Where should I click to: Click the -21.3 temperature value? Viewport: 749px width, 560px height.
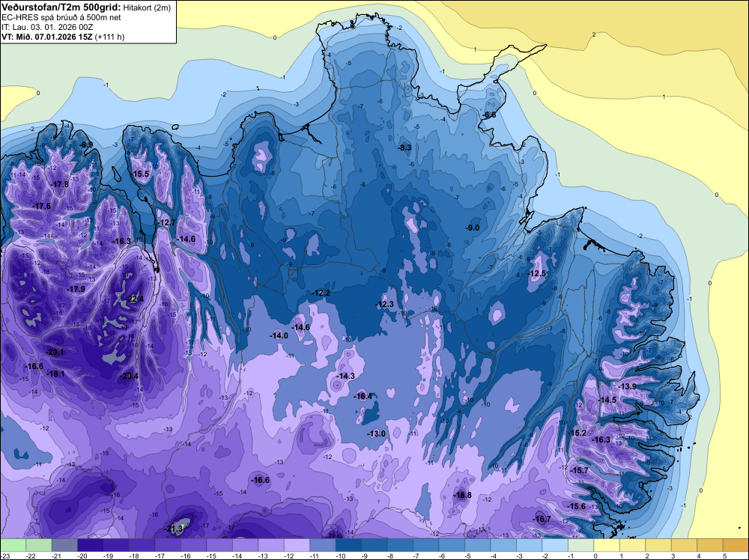pyautogui.click(x=175, y=529)
